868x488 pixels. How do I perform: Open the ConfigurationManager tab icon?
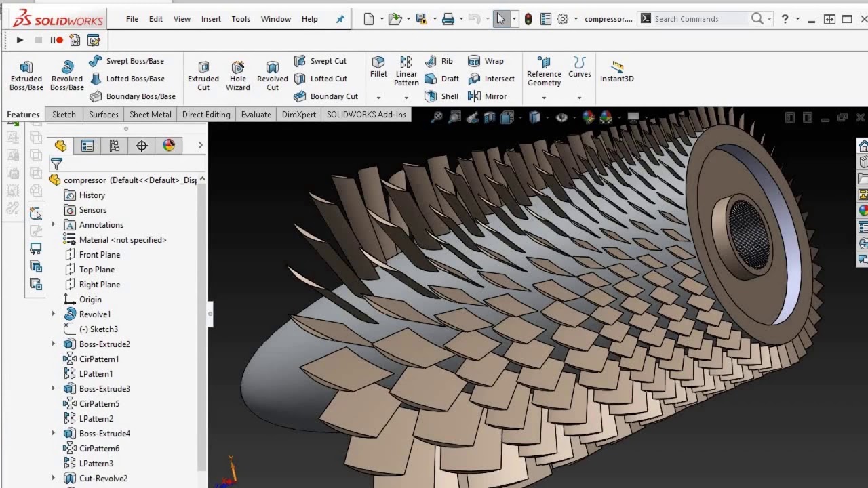(115, 146)
